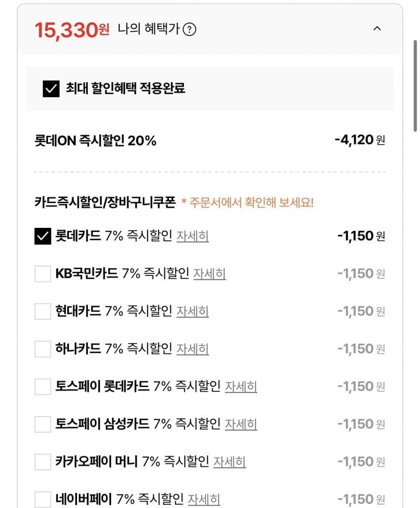Enable 토스페이 삼성카드 discount checkbox
Viewport: 420px width, 508px height.
(42, 424)
